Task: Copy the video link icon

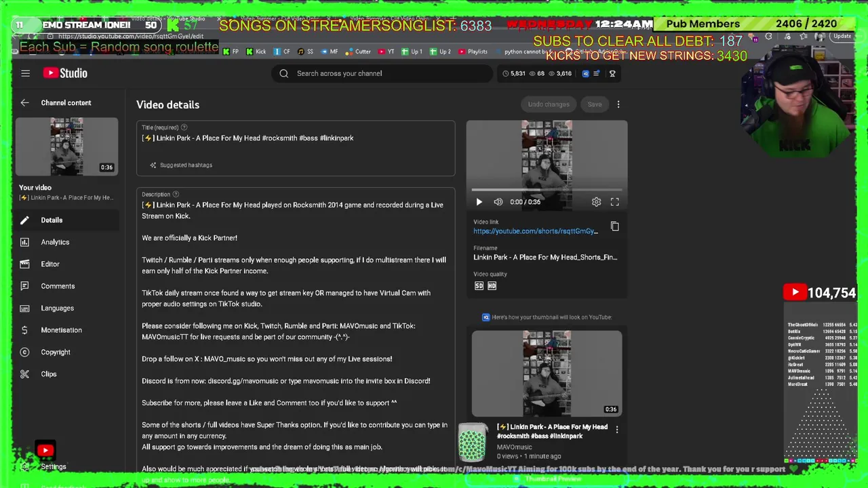Action: (x=614, y=226)
